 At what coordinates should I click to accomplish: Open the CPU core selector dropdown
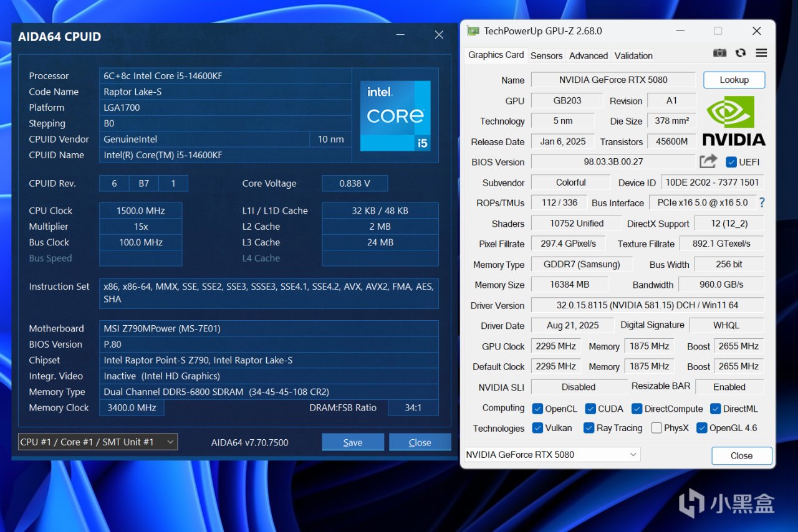coord(98,442)
